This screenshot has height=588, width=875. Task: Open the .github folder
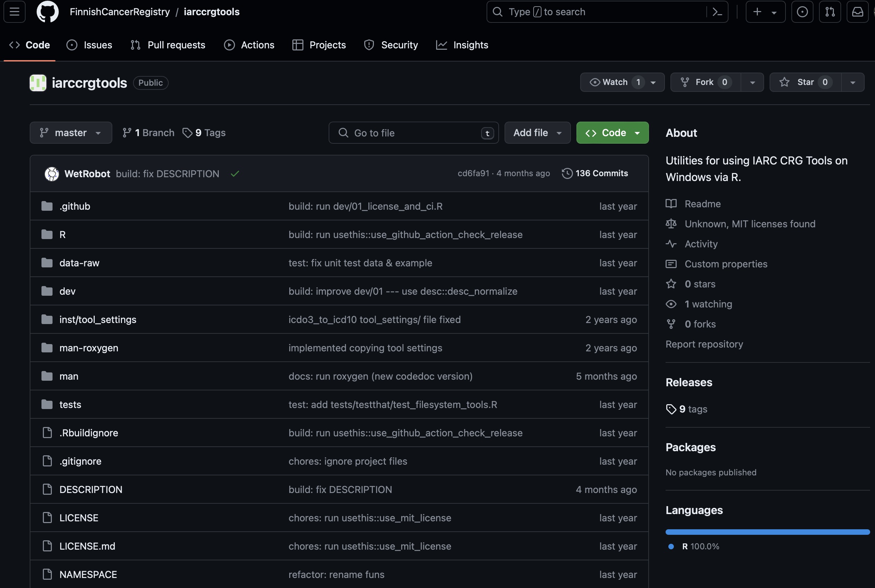(x=75, y=206)
